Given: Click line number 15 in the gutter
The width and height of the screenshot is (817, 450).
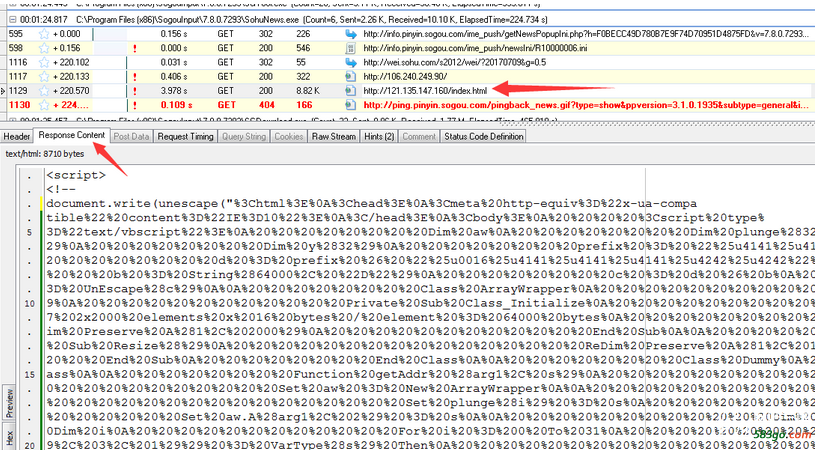Looking at the screenshot, I should coord(30,374).
